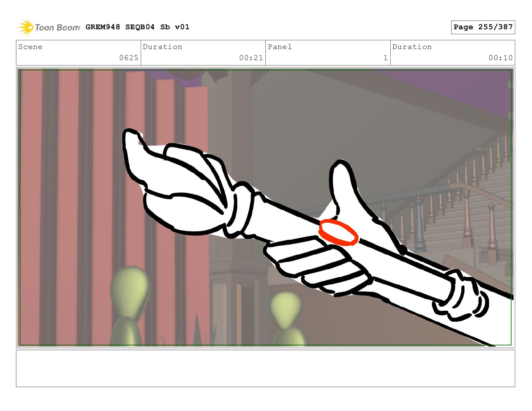Select the scene number 0625
This screenshot has width=532, height=411.
(129, 58)
